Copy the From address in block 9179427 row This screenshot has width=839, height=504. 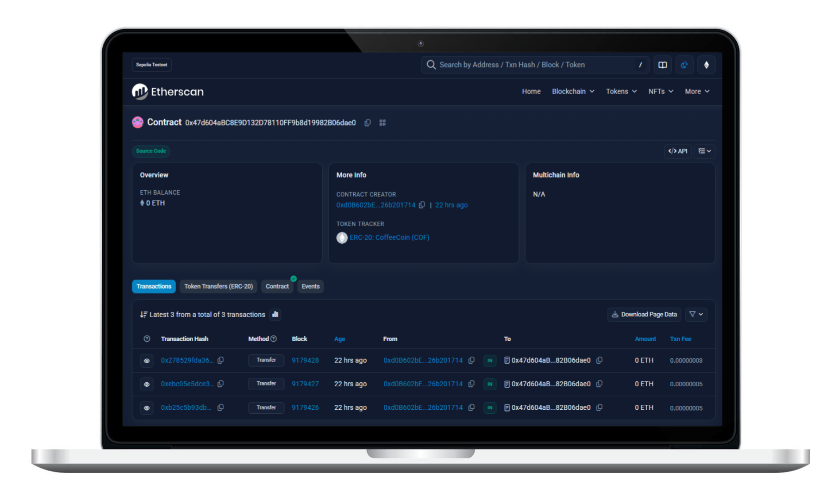(x=472, y=384)
